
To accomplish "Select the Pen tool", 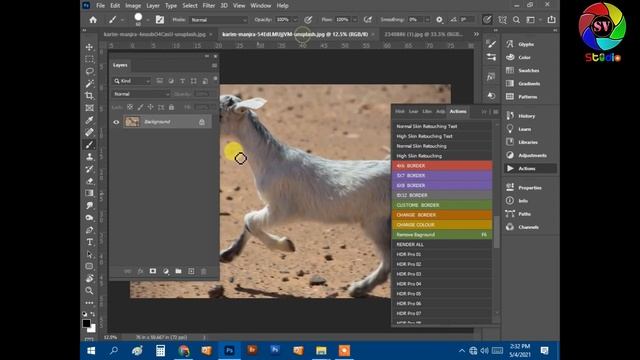I will pos(89,230).
